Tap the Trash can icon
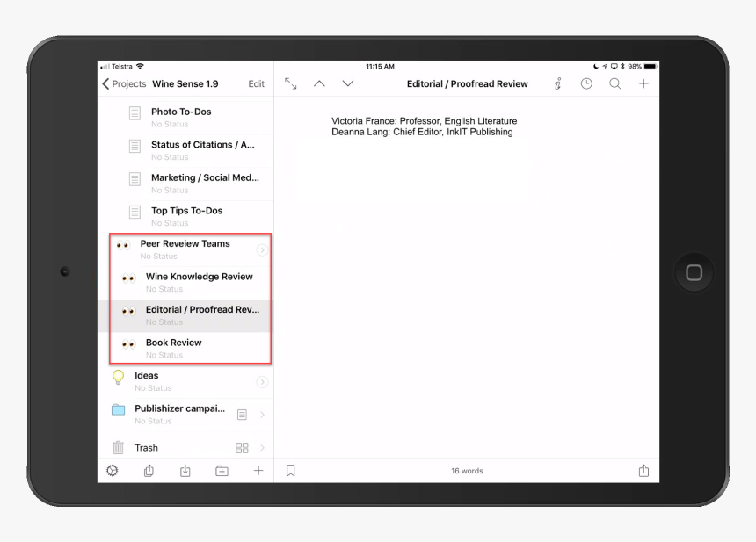 click(x=118, y=448)
